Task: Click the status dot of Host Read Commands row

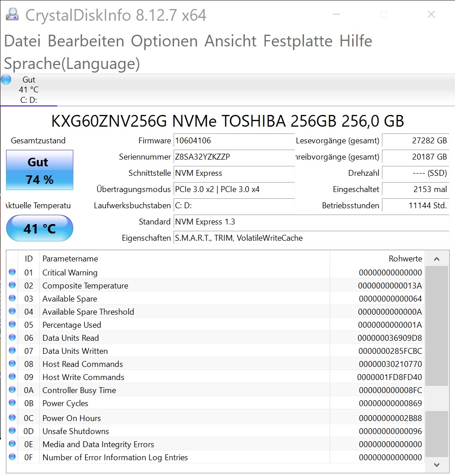Action: (12, 363)
